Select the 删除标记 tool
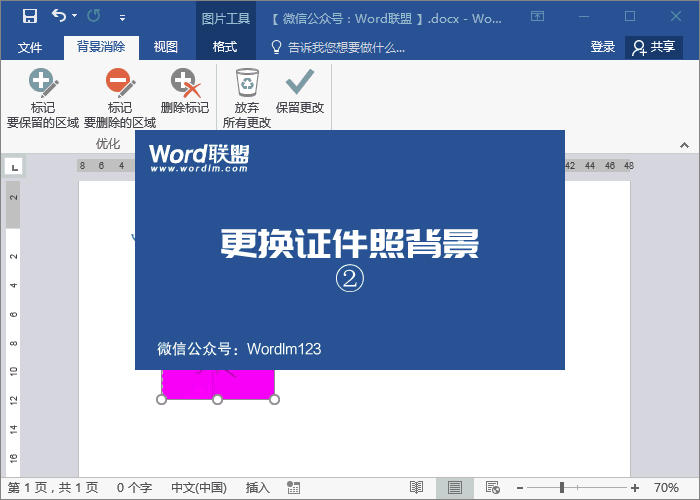This screenshot has width=700, height=500. click(185, 92)
